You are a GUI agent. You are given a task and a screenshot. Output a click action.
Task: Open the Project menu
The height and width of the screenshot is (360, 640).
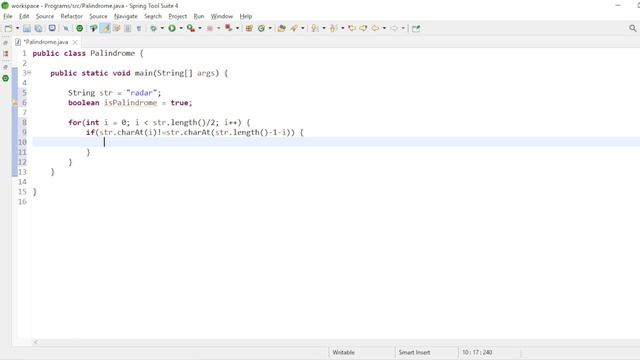click(x=178, y=16)
